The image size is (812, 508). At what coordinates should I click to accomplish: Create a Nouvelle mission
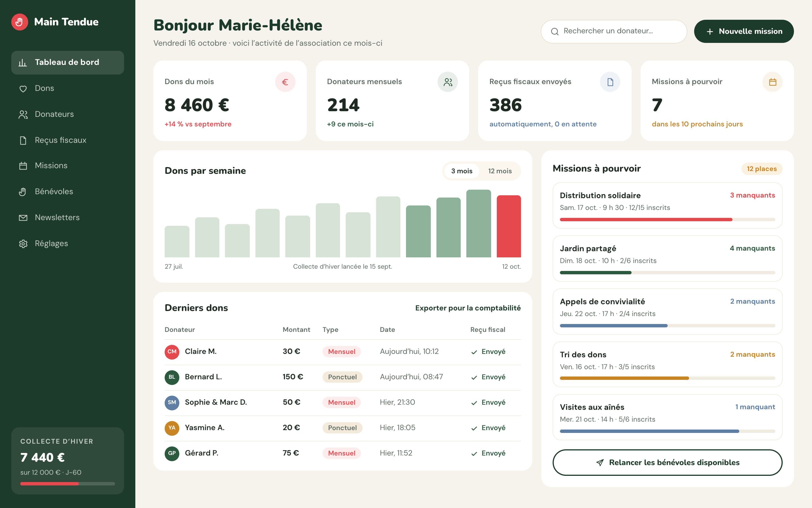[x=743, y=31]
